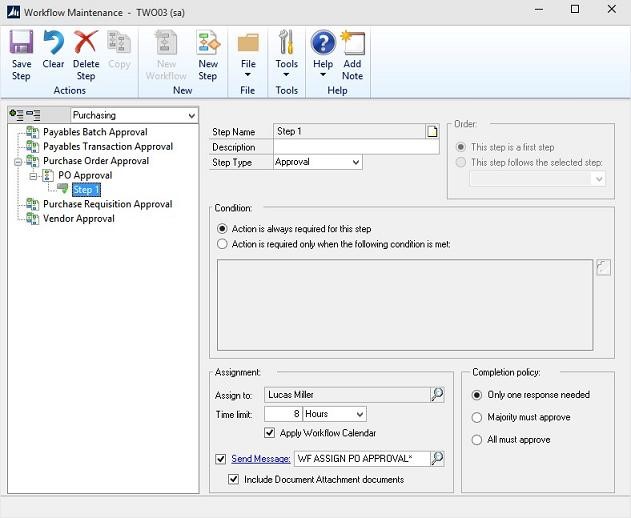Viewport: 631px width, 518px height.
Task: Click the Assign to field
Action: click(347, 395)
